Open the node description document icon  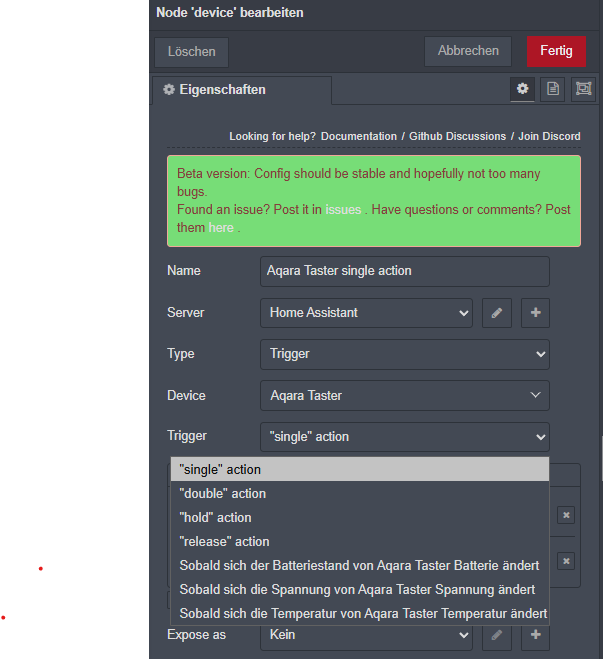click(x=552, y=89)
